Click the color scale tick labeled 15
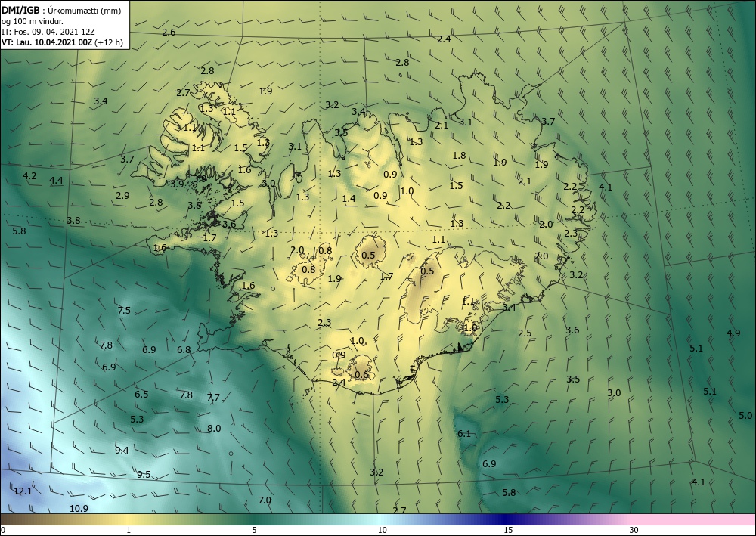The height and width of the screenshot is (536, 756). click(508, 530)
